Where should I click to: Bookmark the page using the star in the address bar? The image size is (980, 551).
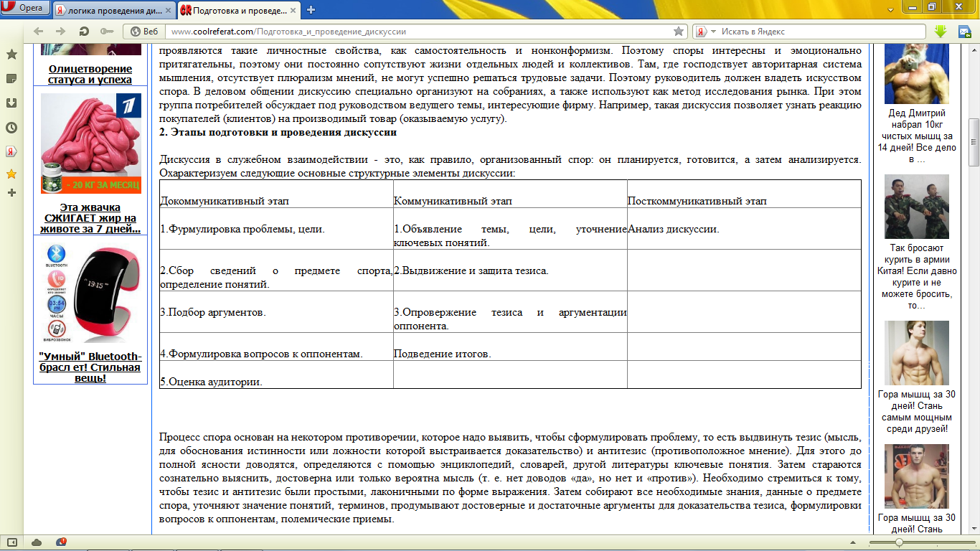(679, 32)
